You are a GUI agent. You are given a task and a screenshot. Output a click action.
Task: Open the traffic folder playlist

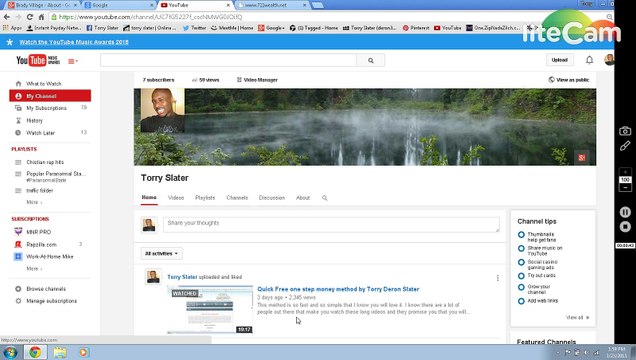[x=39, y=191]
